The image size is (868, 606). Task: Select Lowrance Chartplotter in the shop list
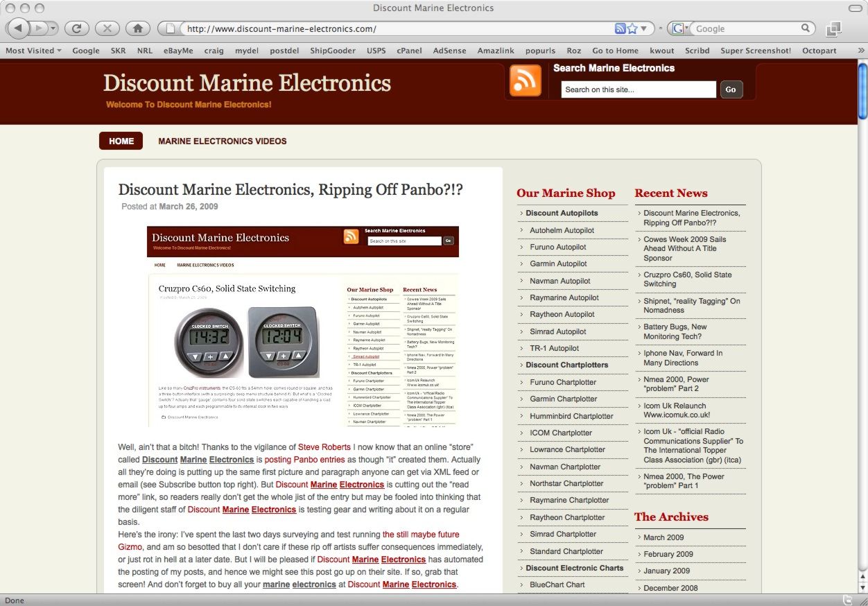568,449
